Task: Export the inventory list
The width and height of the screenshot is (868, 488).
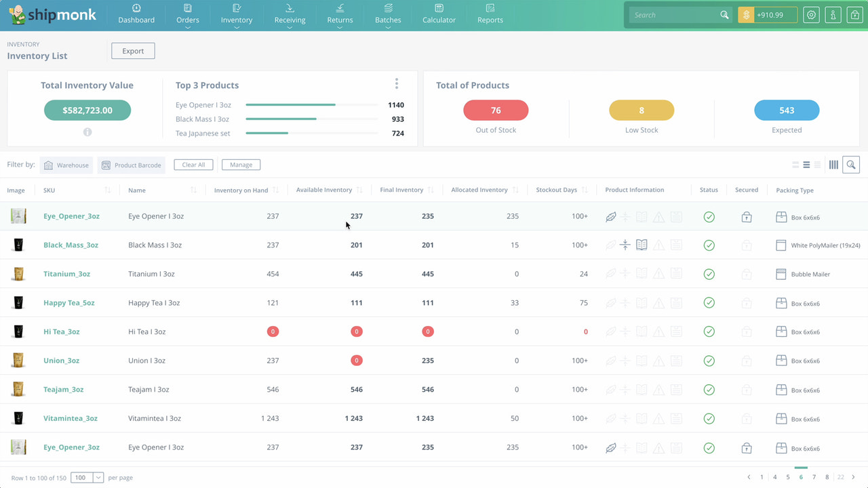Action: (x=133, y=50)
